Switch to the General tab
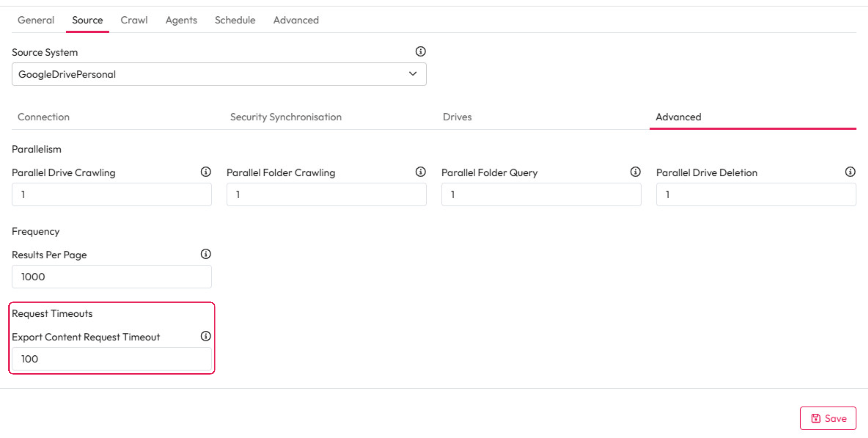This screenshot has height=438, width=868. 36,20
